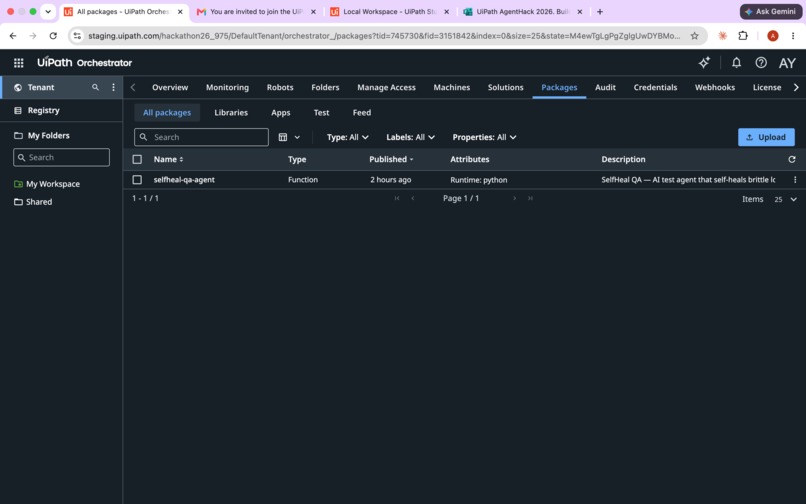The image size is (806, 504).
Task: Reload the page in the browser
Action: tap(53, 35)
